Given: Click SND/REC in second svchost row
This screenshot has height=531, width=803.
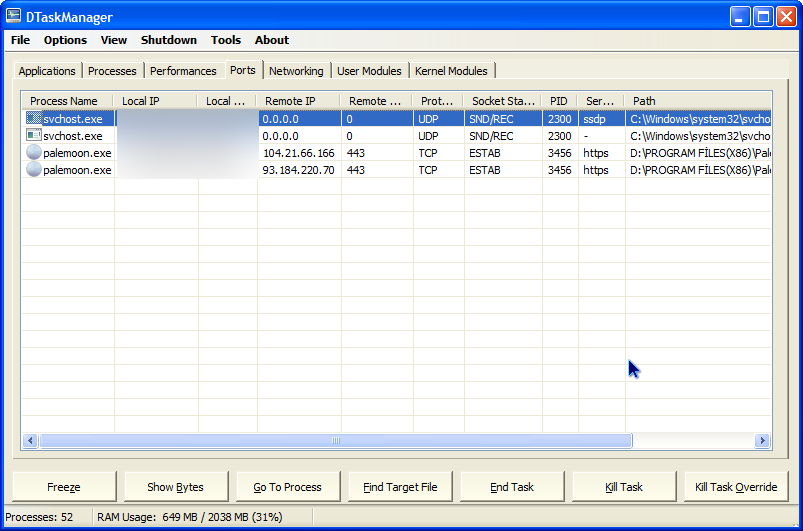Looking at the screenshot, I should [491, 136].
